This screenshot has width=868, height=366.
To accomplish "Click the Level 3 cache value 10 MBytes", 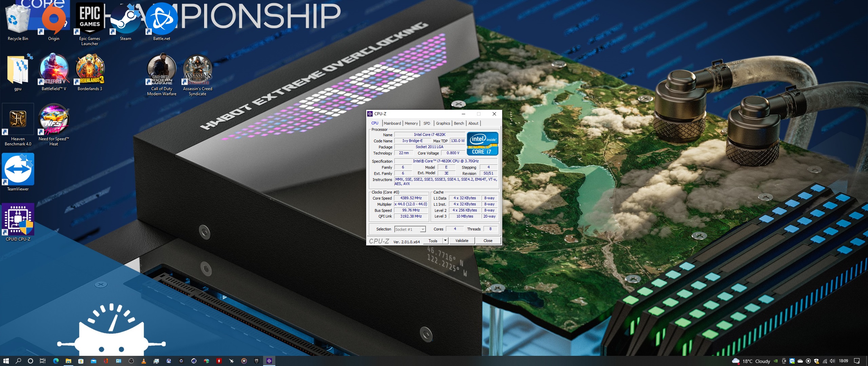I will pyautogui.click(x=465, y=216).
